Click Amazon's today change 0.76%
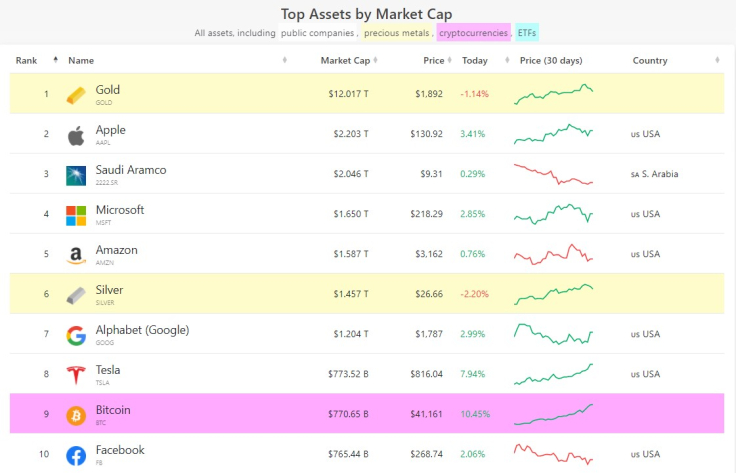736x473 pixels. [473, 254]
